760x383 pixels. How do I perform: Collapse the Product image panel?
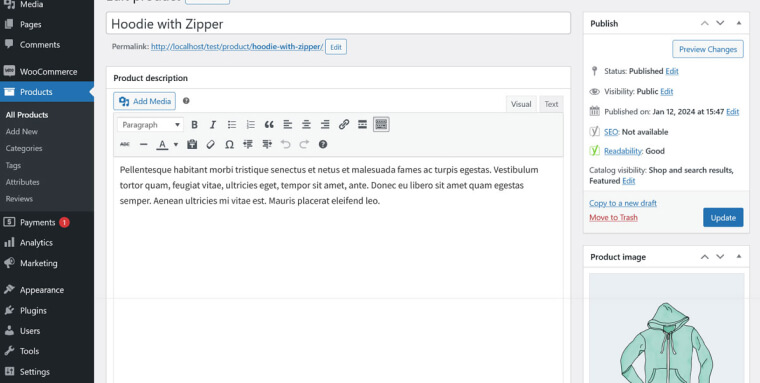[739, 257]
